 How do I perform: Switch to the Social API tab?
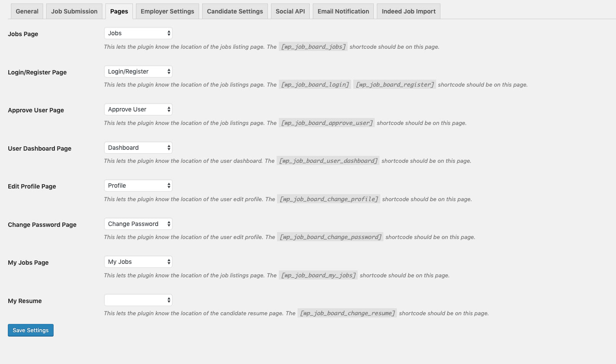tap(290, 11)
